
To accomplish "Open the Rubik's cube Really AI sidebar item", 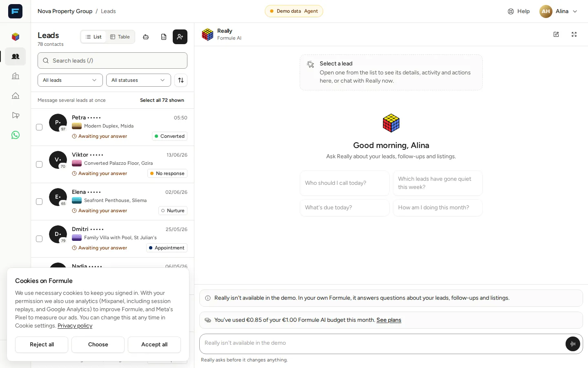I will pos(16,37).
